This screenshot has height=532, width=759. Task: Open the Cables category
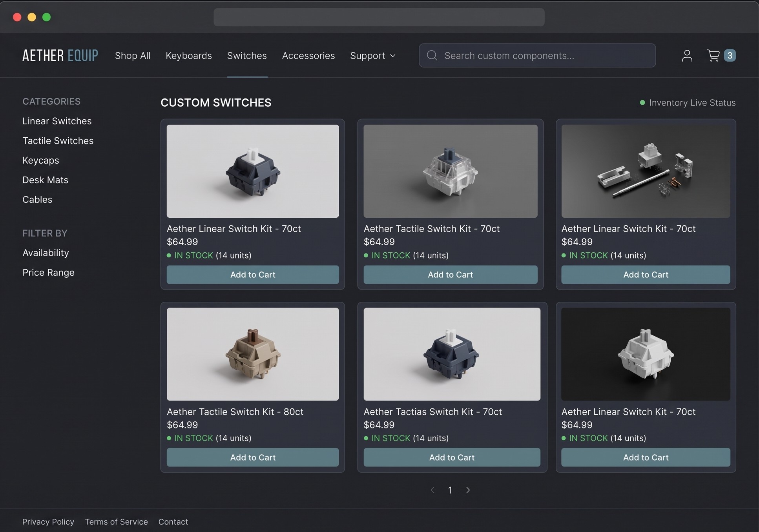37,199
